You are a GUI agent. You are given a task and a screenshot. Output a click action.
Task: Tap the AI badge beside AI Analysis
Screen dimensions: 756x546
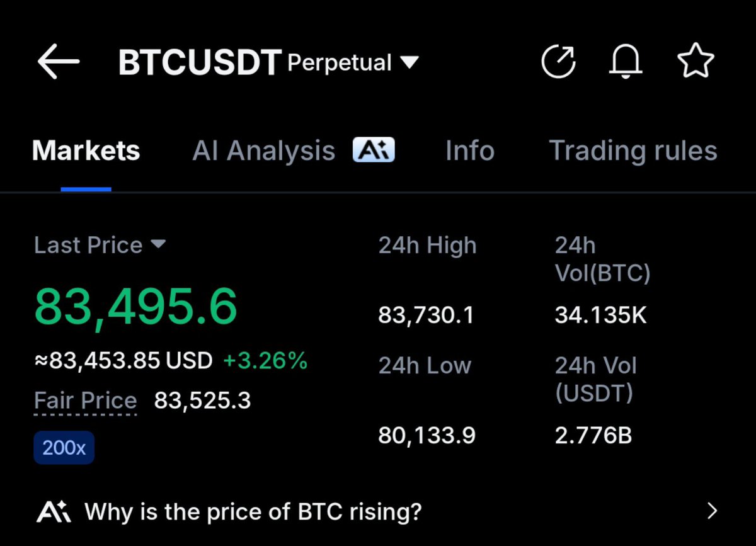[x=374, y=151]
